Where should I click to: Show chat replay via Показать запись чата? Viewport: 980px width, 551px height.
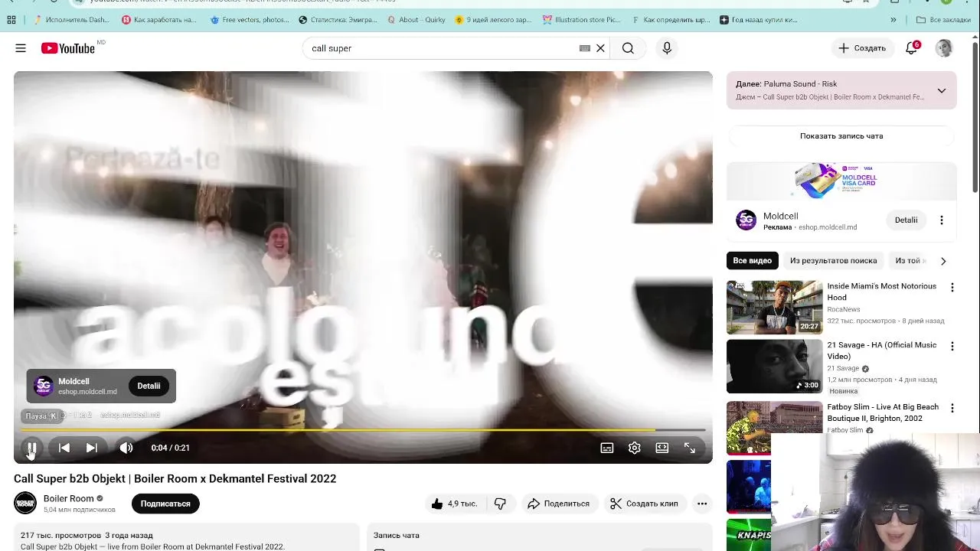pos(841,136)
